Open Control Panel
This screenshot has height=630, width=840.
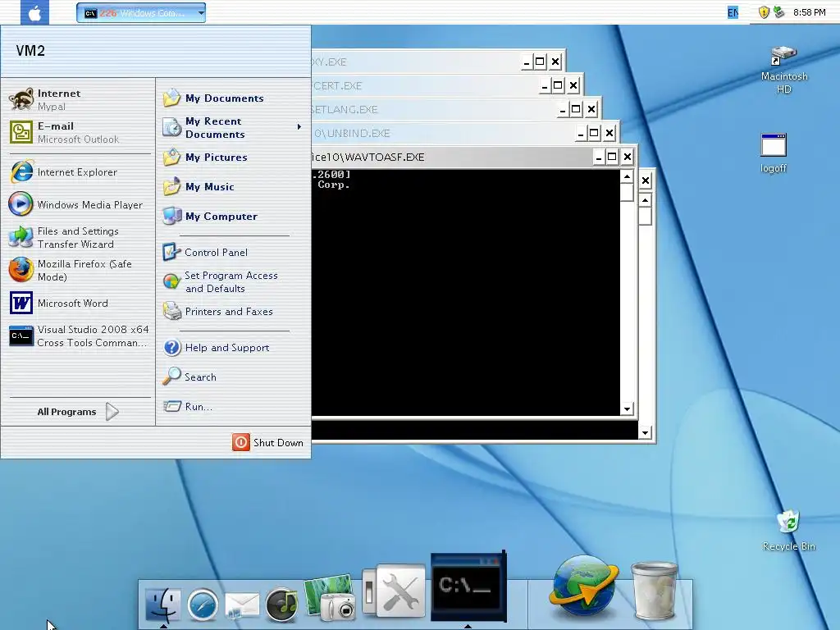tap(206, 252)
